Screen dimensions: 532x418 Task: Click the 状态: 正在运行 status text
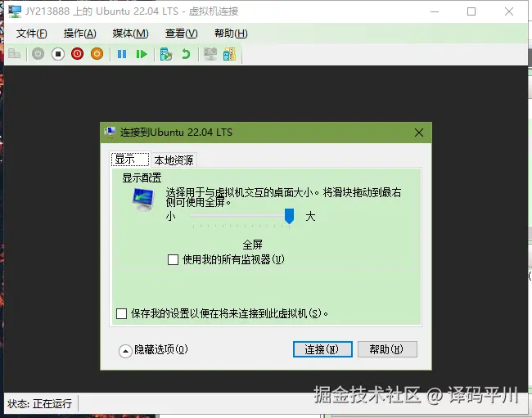(39, 403)
